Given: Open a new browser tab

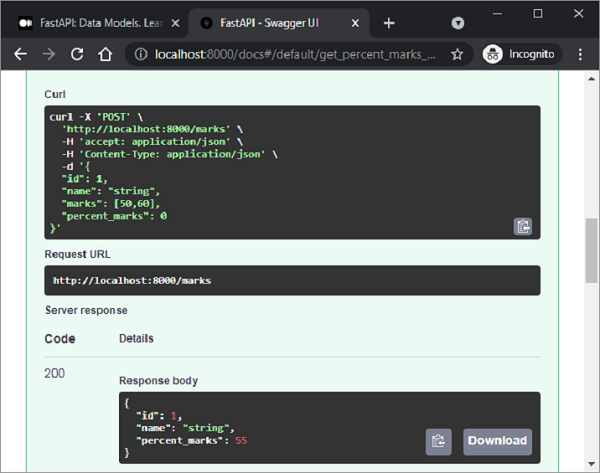Looking at the screenshot, I should pyautogui.click(x=389, y=22).
